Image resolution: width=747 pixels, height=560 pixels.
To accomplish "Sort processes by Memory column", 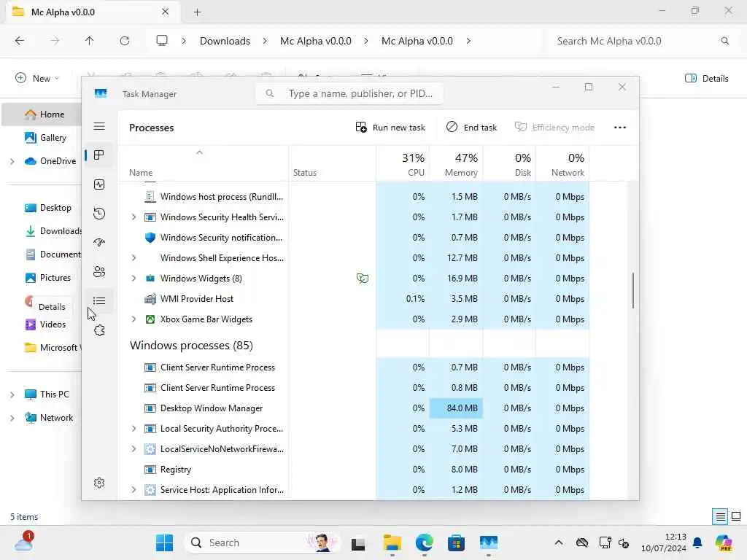I will click(x=457, y=163).
